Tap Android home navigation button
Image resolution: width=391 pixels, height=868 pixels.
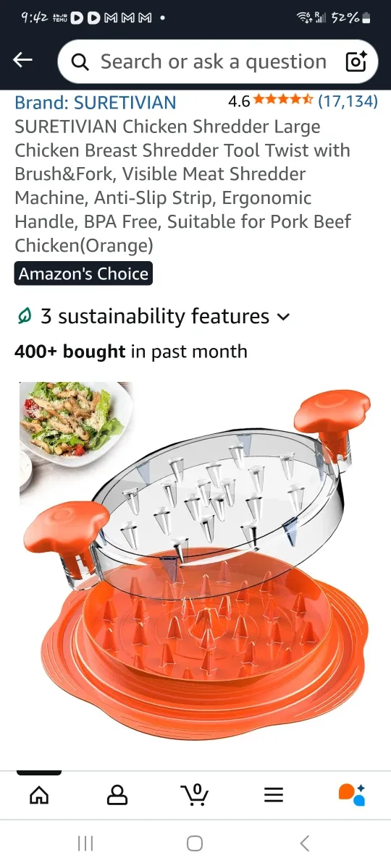(x=195, y=843)
